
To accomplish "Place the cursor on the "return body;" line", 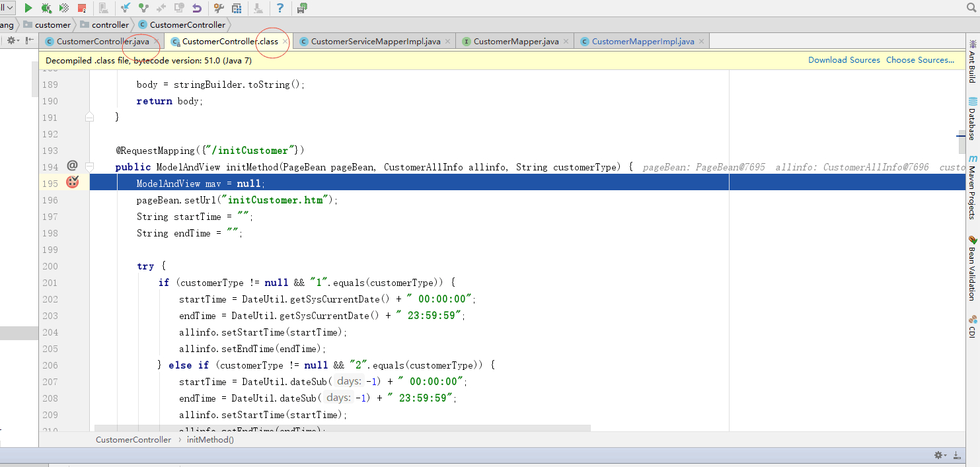I will (x=170, y=101).
